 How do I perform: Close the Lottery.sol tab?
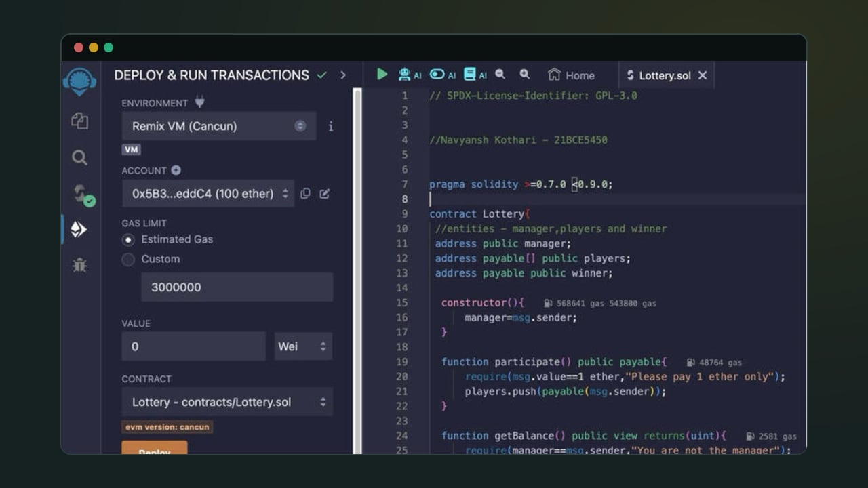pos(703,75)
